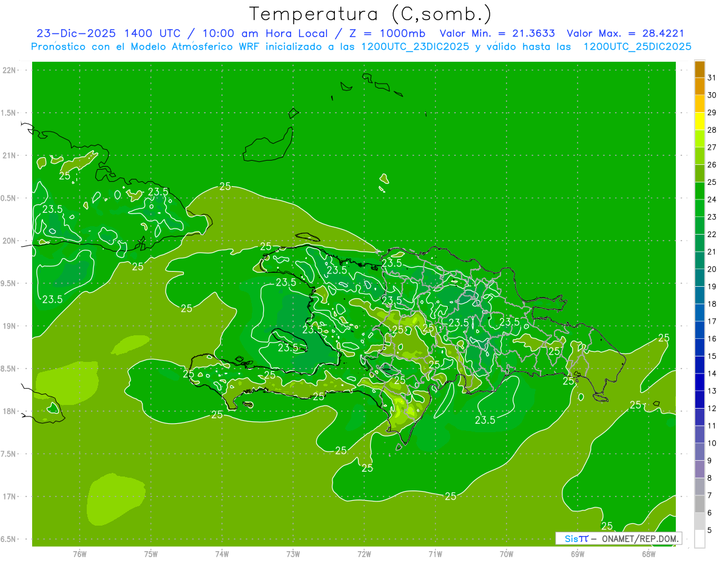
Task: Click the white swatch below legend value 5
Action: pyautogui.click(x=699, y=539)
